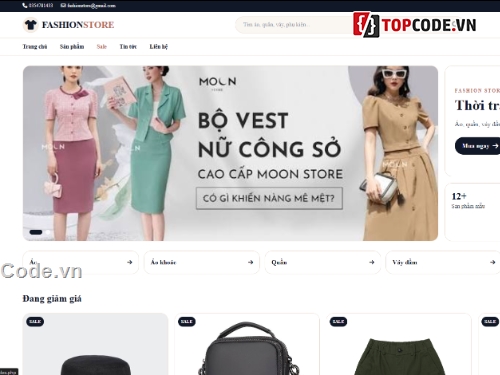Click arrow icon on Áo category

coord(130,262)
